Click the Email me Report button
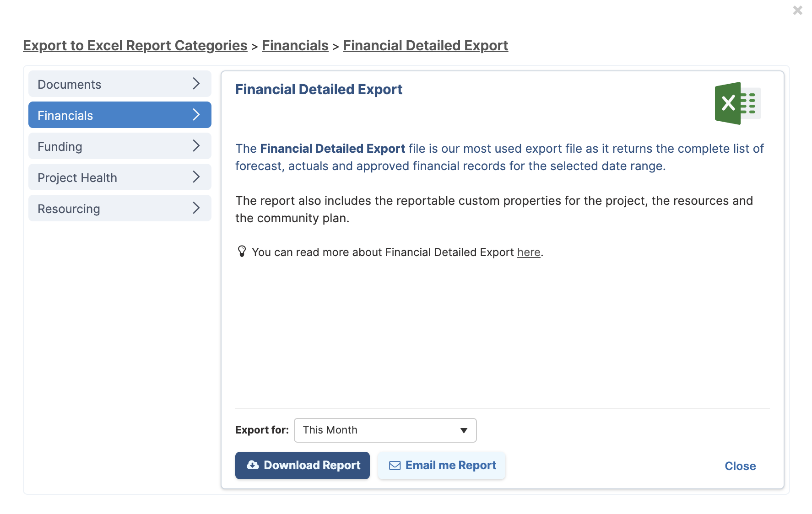Viewport: 812px width, 514px height. [x=442, y=466]
